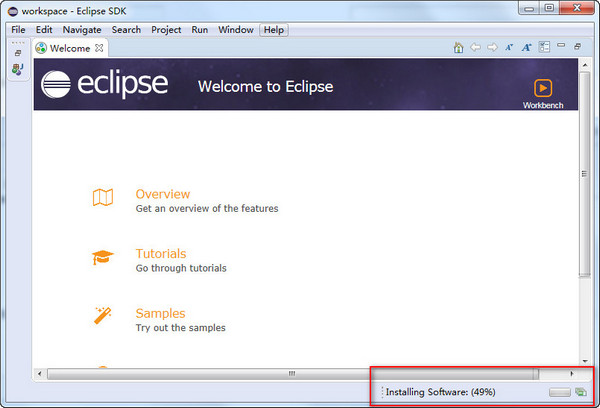The width and height of the screenshot is (600, 408).
Task: Click 'Get an overview of the features'
Action: (207, 209)
